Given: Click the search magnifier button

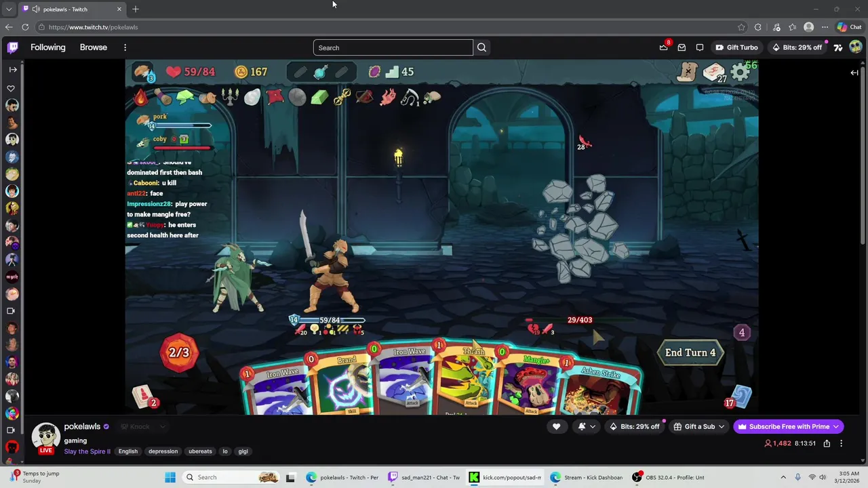Looking at the screenshot, I should click(481, 47).
